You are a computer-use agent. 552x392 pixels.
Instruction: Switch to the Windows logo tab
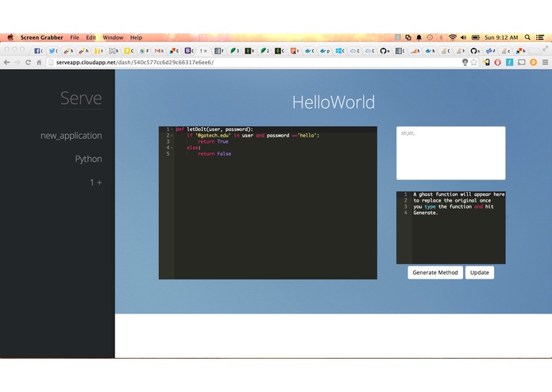click(x=340, y=51)
